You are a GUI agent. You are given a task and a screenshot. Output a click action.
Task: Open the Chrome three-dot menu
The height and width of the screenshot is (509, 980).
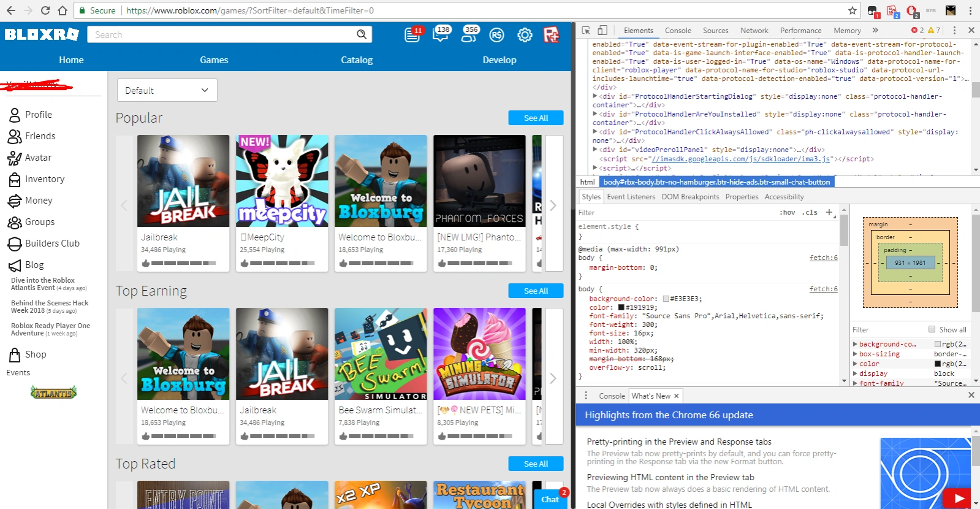970,10
